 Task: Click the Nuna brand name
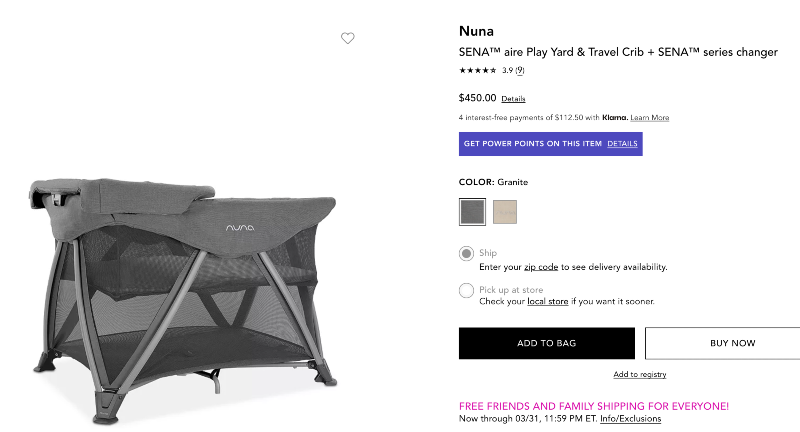tap(477, 30)
